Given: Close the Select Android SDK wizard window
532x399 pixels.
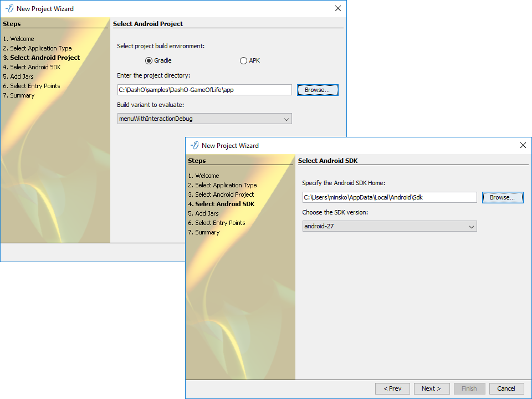Looking at the screenshot, I should [523, 146].
